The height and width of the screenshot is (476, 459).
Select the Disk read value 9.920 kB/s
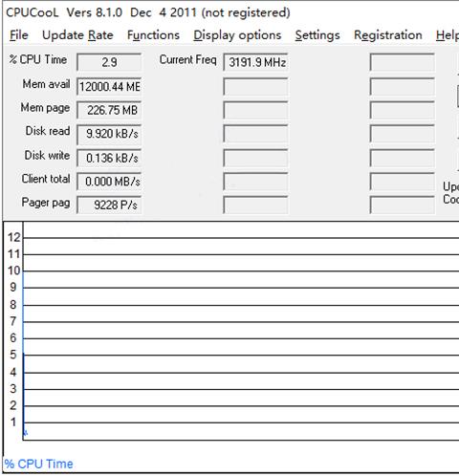109,134
